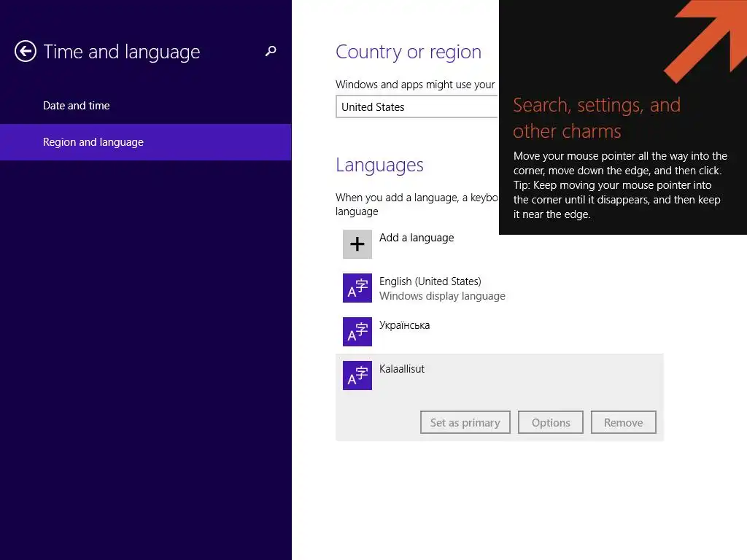Click the plus icon to add language
The image size is (747, 560).
(x=357, y=244)
